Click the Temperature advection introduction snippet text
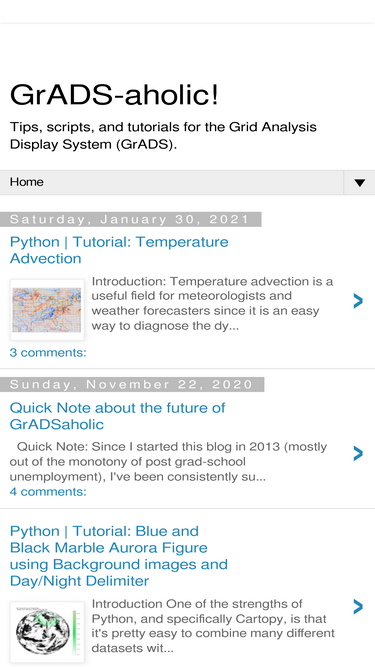The image size is (375, 667). (x=212, y=304)
